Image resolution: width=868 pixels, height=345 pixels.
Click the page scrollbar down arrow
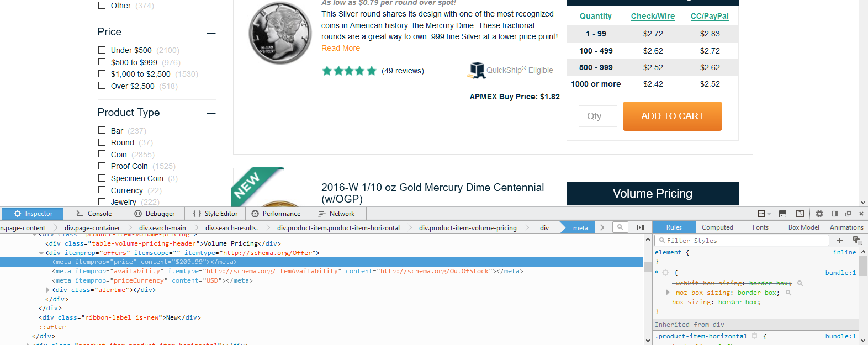tap(863, 203)
